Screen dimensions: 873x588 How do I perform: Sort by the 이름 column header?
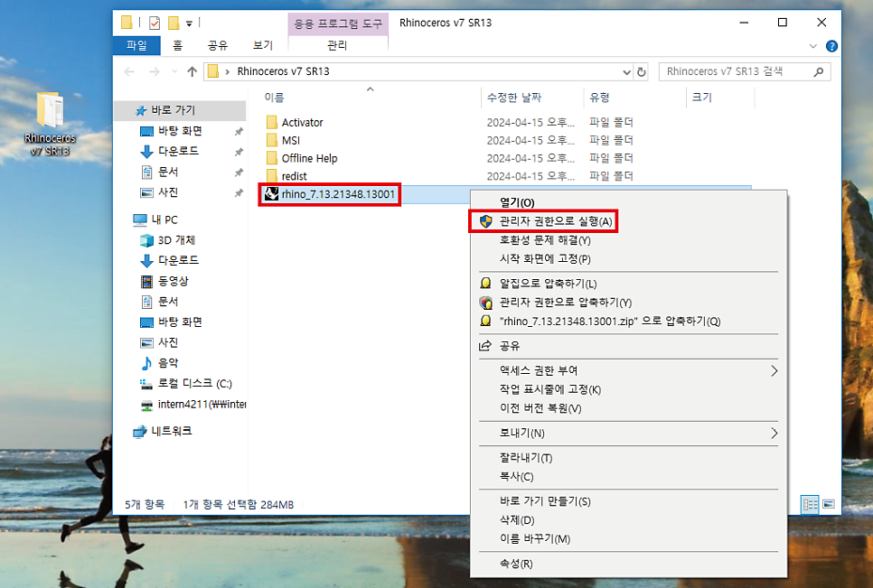(274, 98)
